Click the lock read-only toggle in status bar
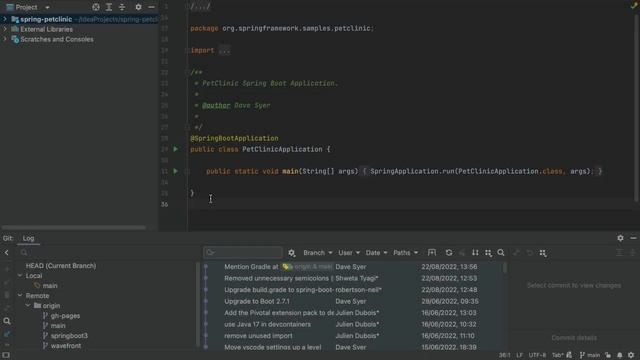640x360 pixels. coord(608,355)
